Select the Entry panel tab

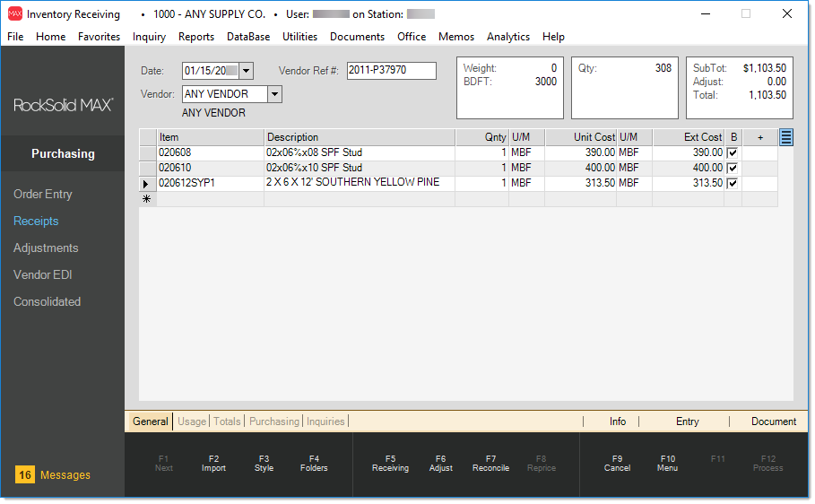pyautogui.click(x=687, y=421)
